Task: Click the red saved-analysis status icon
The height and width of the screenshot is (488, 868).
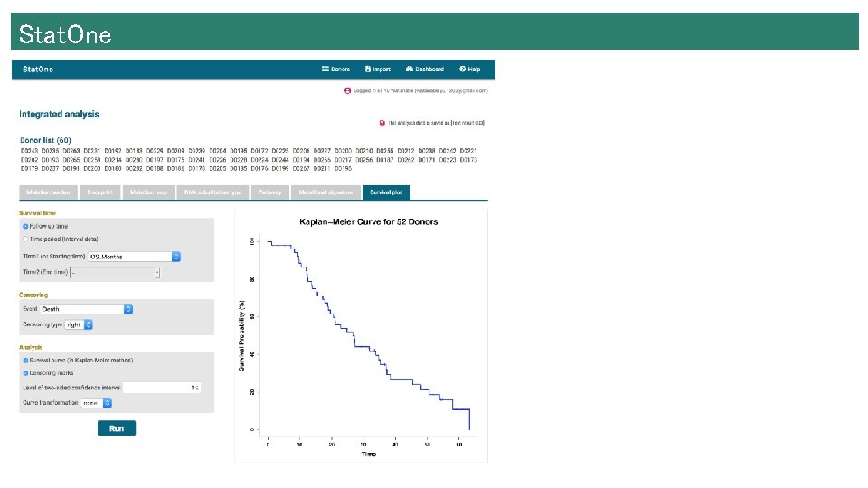Action: [x=382, y=123]
